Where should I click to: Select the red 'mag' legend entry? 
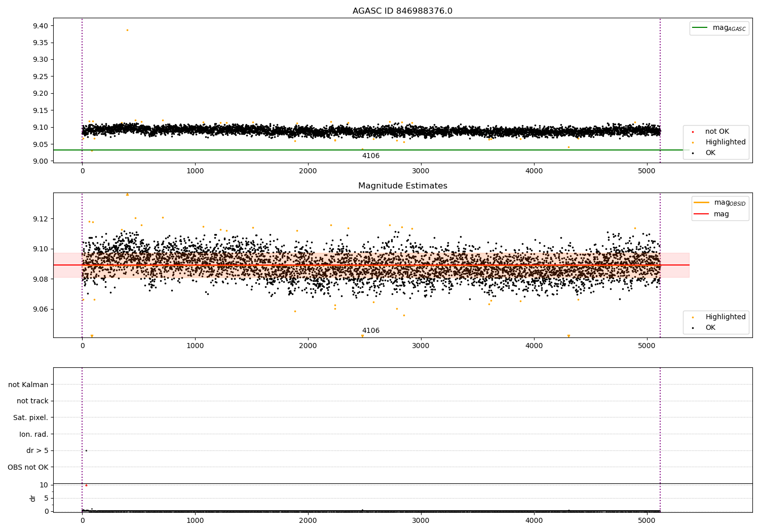click(x=711, y=214)
